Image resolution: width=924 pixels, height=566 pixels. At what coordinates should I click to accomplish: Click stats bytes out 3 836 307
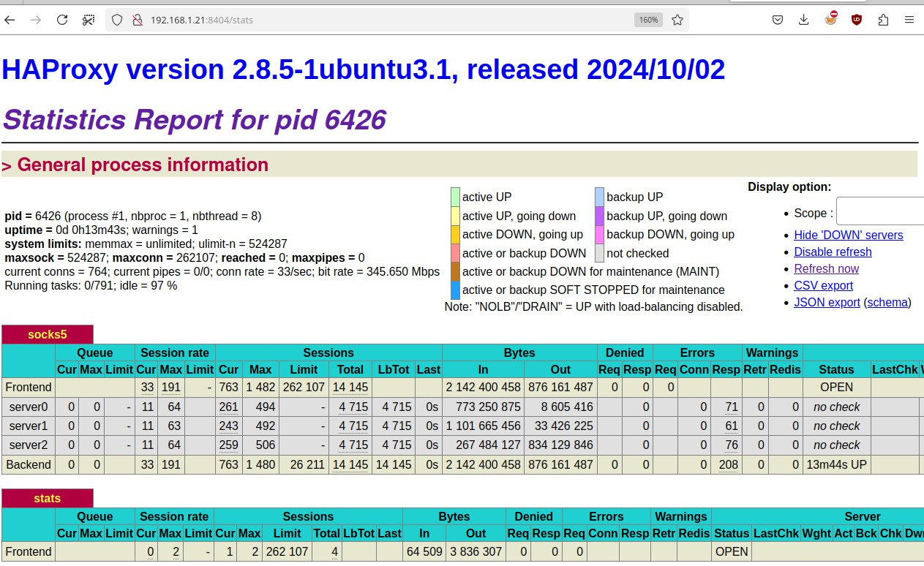pyautogui.click(x=476, y=551)
